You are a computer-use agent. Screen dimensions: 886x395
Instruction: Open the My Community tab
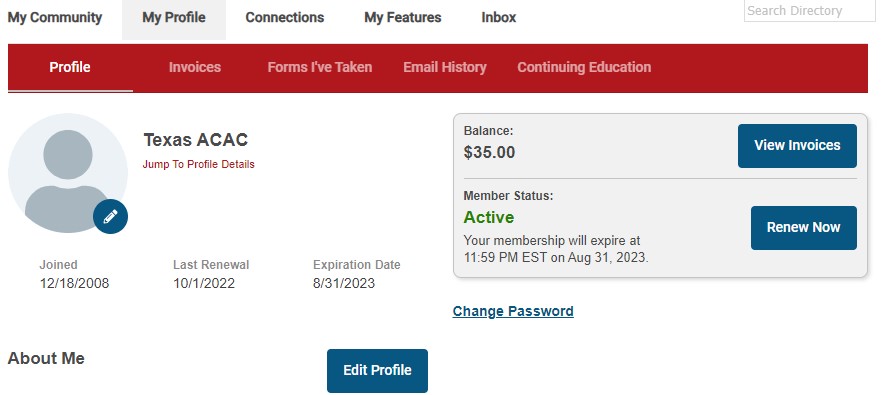pyautogui.click(x=55, y=18)
